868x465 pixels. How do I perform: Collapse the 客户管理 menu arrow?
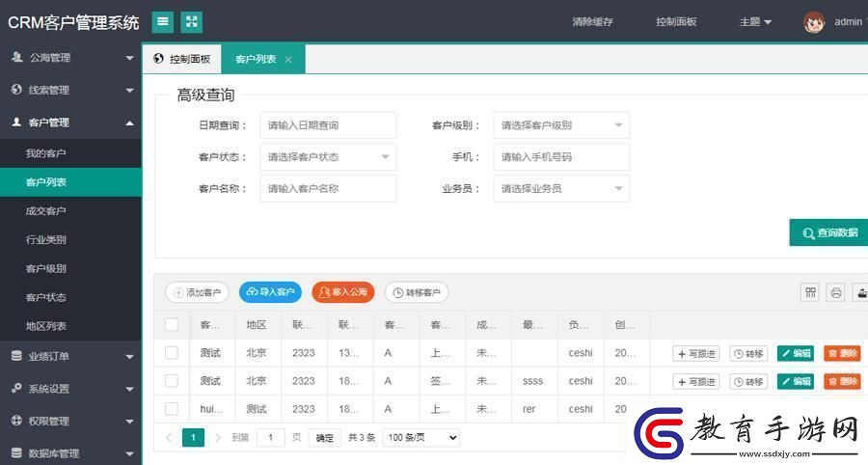click(x=129, y=123)
